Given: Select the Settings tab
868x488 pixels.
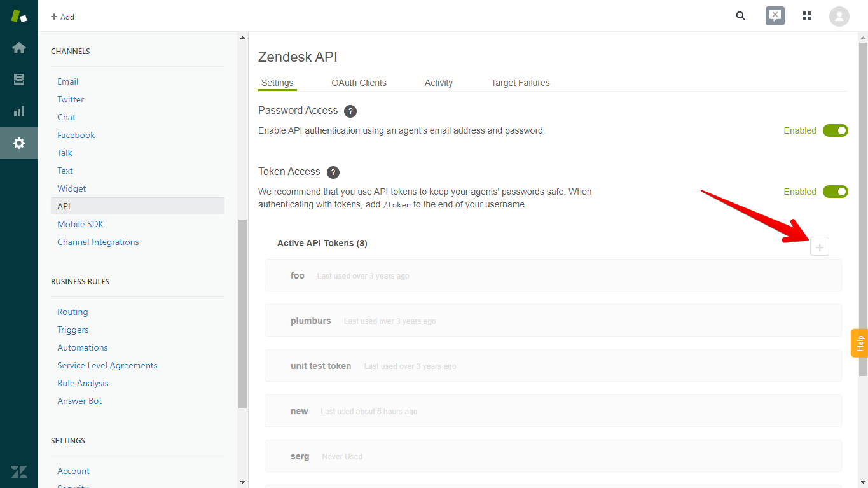Looking at the screenshot, I should [277, 83].
